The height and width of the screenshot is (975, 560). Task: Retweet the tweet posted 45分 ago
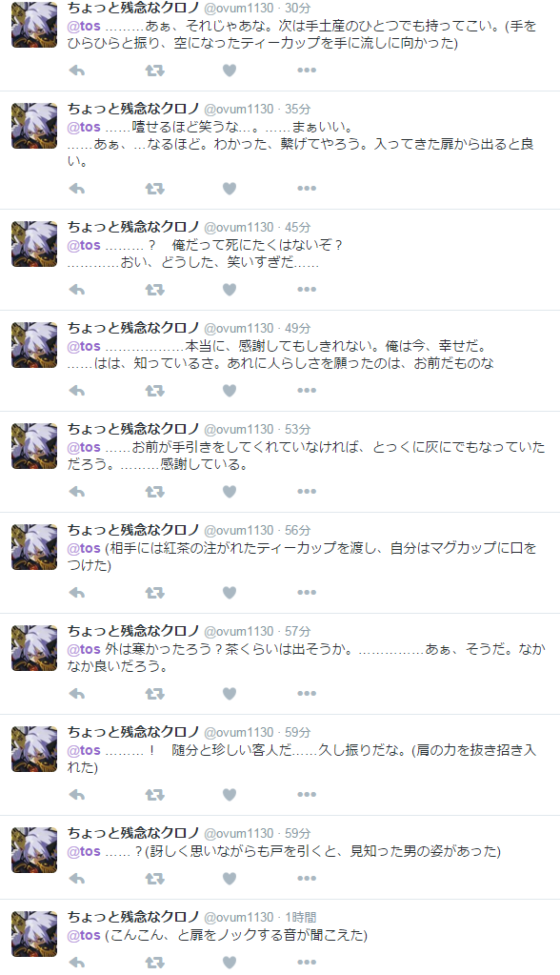[x=154, y=290]
